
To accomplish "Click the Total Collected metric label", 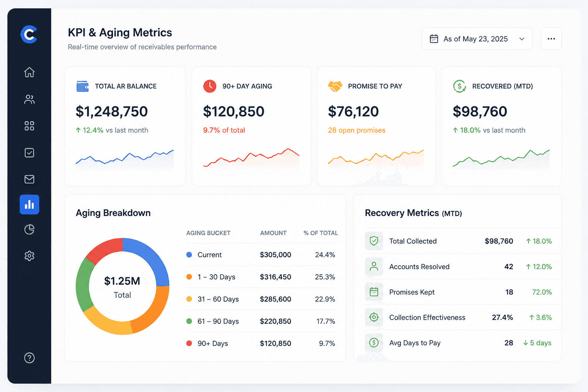I will click(x=413, y=241).
